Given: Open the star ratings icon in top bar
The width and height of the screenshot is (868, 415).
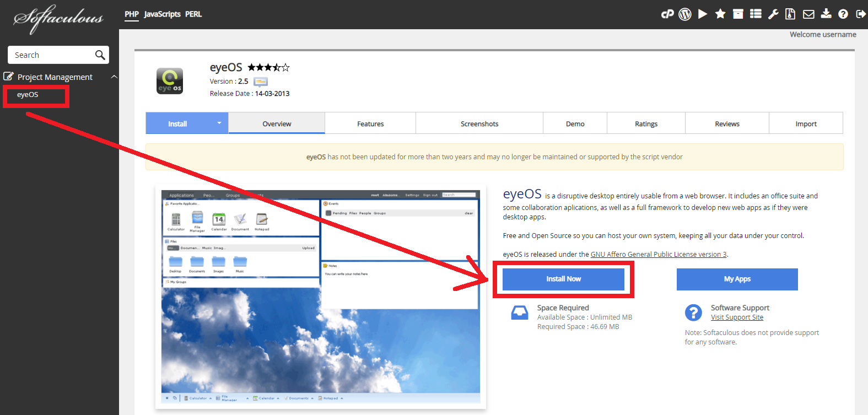Looking at the screenshot, I should tap(720, 14).
